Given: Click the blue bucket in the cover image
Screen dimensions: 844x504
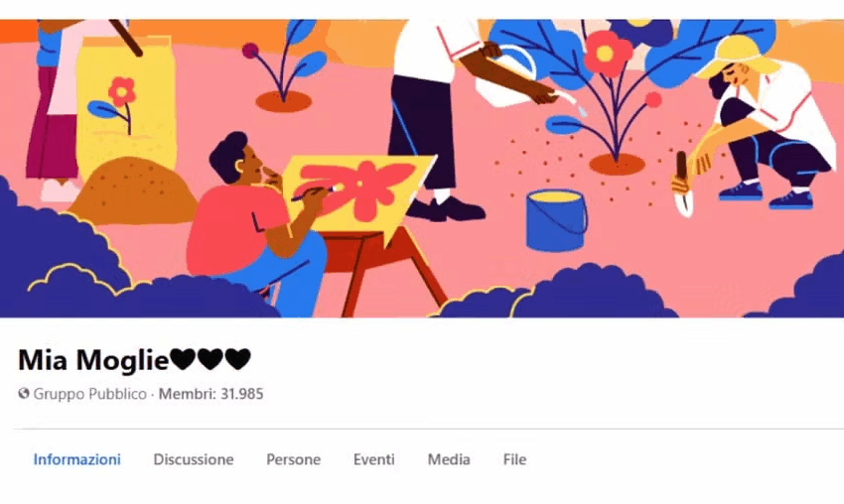Looking at the screenshot, I should pos(557,219).
